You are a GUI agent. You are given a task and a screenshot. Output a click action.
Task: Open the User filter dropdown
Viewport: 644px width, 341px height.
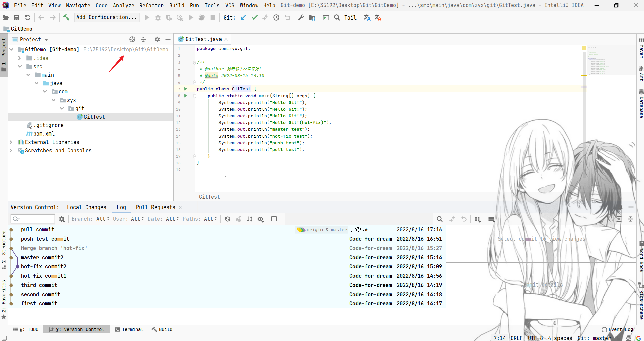tap(128, 219)
